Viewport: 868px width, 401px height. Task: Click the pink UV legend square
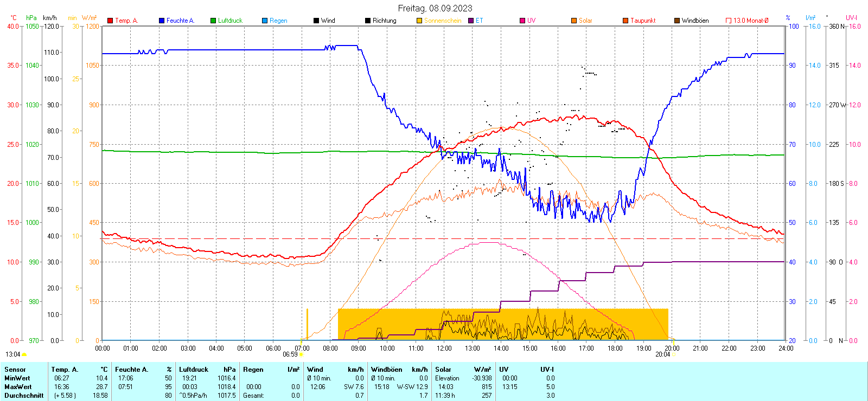(522, 21)
